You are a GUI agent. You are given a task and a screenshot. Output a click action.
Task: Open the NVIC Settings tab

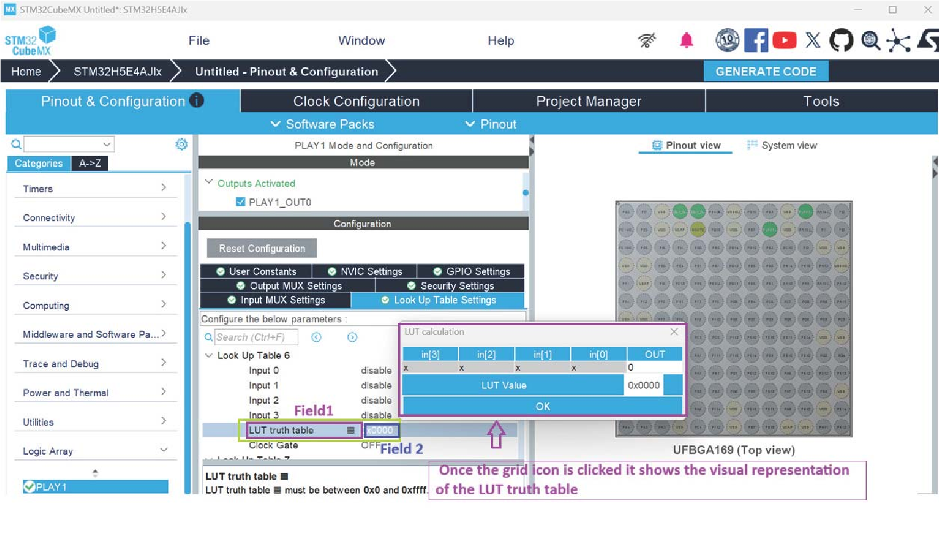click(365, 271)
